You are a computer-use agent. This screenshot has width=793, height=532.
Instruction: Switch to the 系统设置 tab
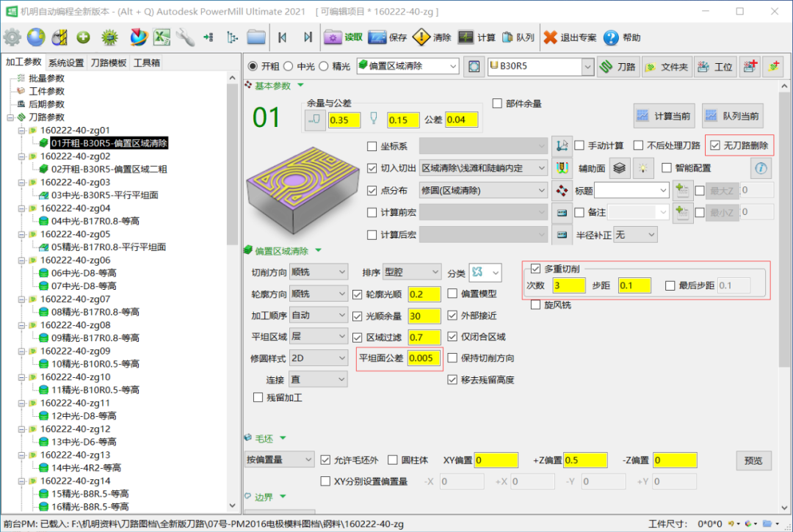click(x=66, y=62)
